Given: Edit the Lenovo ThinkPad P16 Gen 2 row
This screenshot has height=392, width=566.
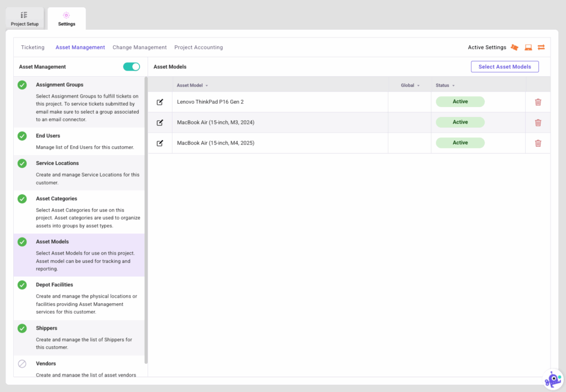Looking at the screenshot, I should 159,102.
